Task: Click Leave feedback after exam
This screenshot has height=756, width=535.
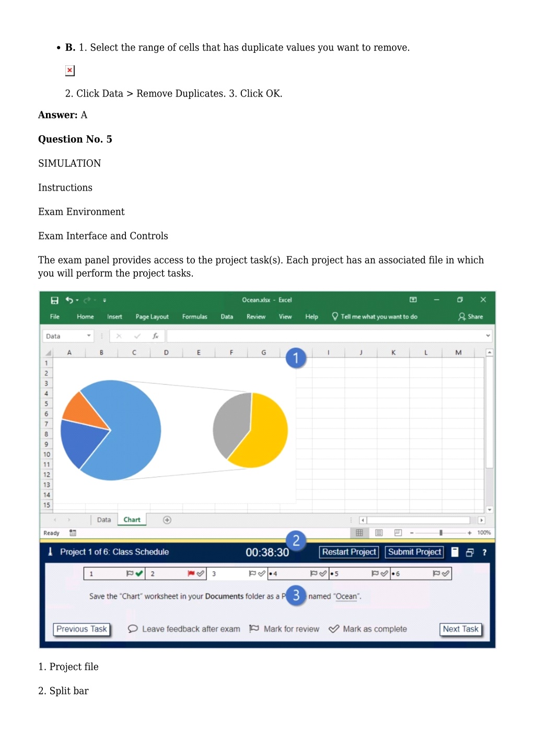Action: point(184,629)
